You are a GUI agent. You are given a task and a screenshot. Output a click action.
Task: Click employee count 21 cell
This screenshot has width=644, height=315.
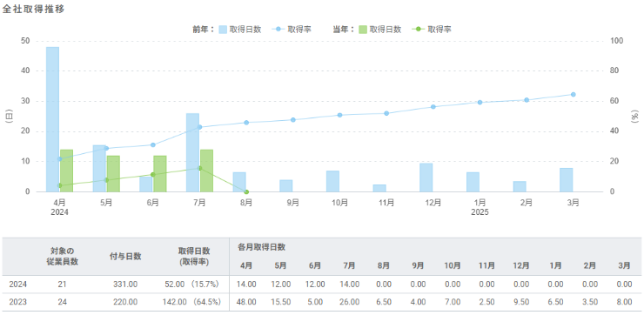[62, 285]
